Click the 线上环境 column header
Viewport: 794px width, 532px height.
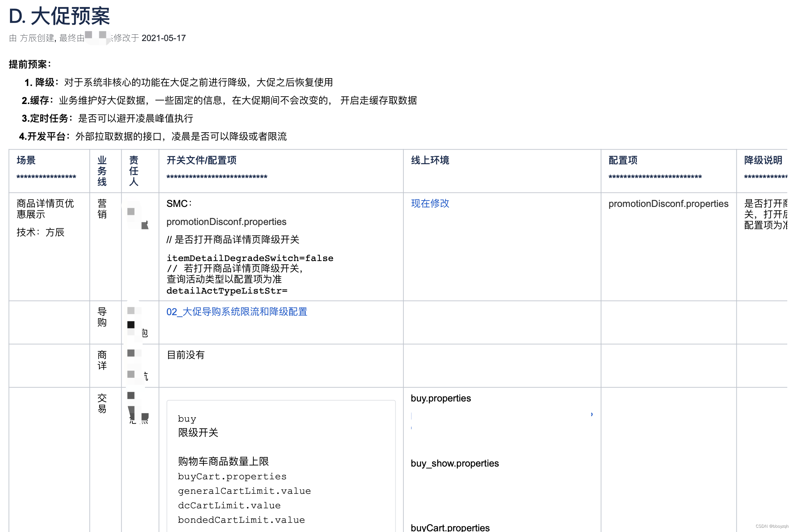430,160
